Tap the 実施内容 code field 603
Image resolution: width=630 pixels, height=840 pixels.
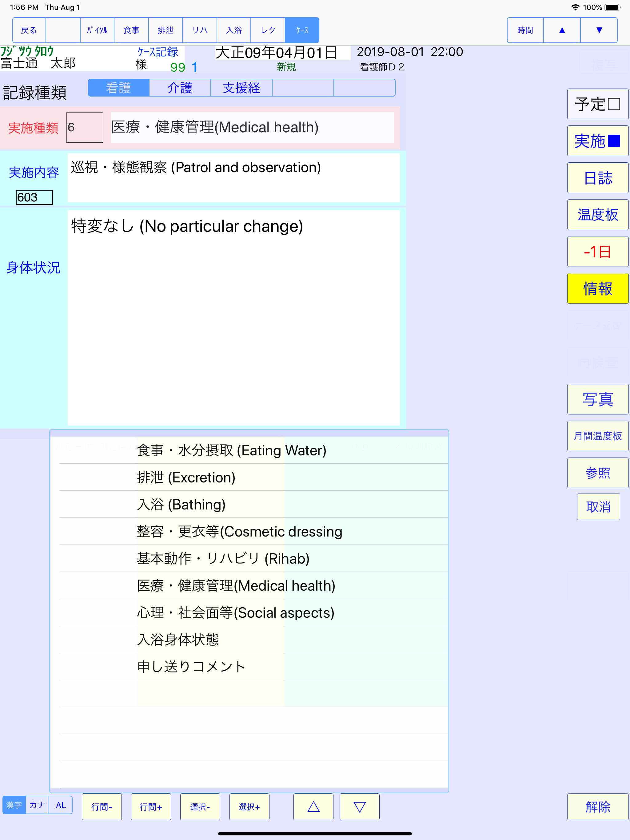(x=34, y=197)
